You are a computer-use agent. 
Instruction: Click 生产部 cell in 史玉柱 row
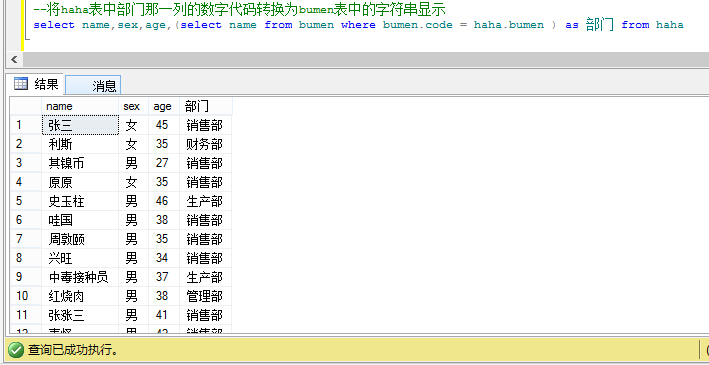coord(206,201)
